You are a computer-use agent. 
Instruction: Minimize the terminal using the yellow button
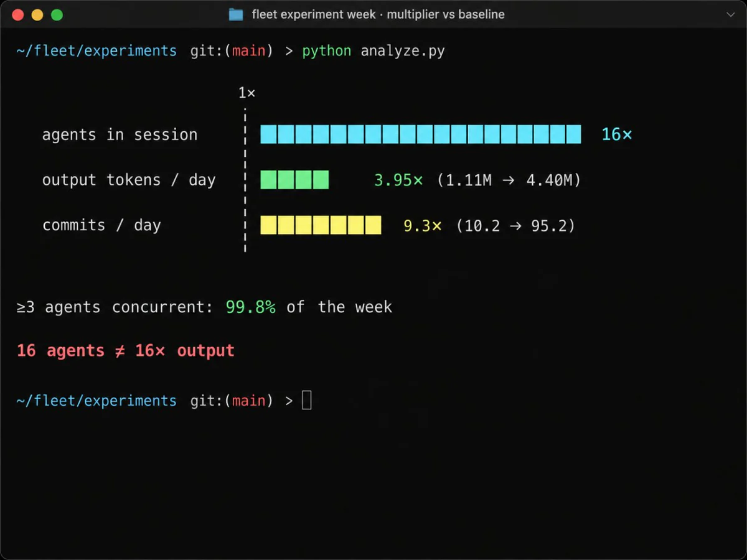[x=37, y=14]
